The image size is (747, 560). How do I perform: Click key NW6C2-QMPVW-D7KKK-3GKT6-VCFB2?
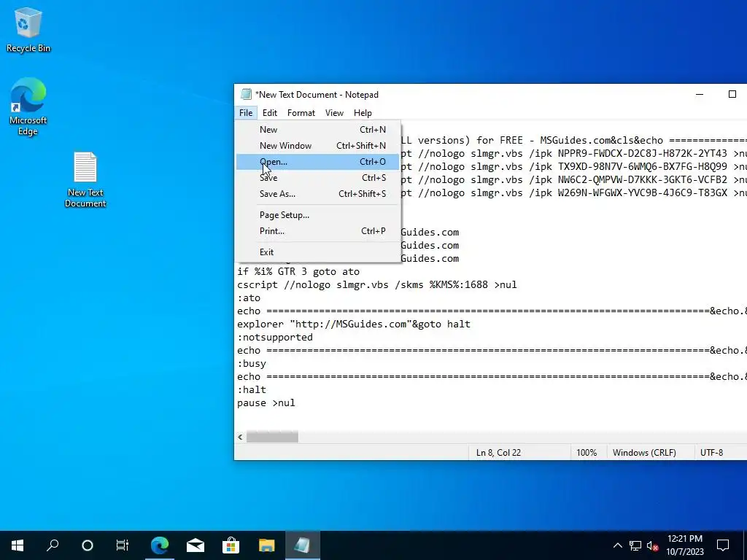(643, 179)
